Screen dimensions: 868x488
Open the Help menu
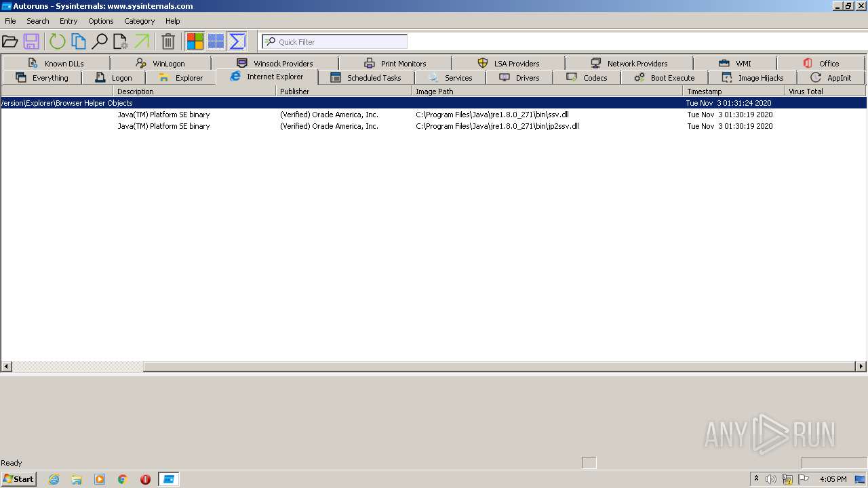[x=173, y=21]
